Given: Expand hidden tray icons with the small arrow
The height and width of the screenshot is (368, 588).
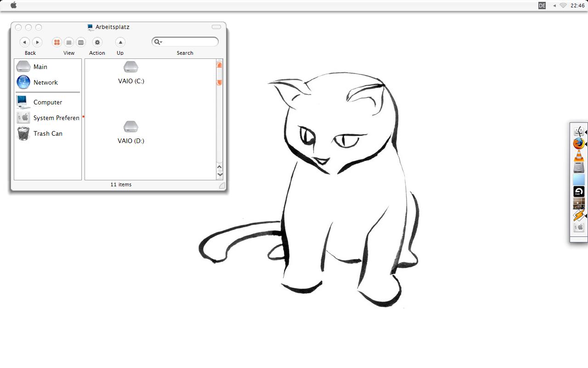Looking at the screenshot, I should (x=554, y=6).
